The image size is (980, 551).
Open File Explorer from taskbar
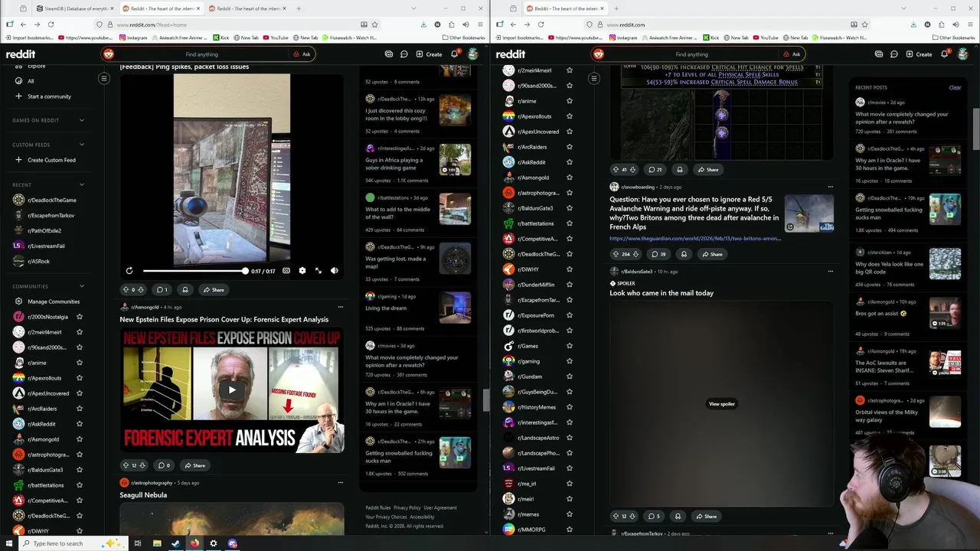pyautogui.click(x=157, y=543)
